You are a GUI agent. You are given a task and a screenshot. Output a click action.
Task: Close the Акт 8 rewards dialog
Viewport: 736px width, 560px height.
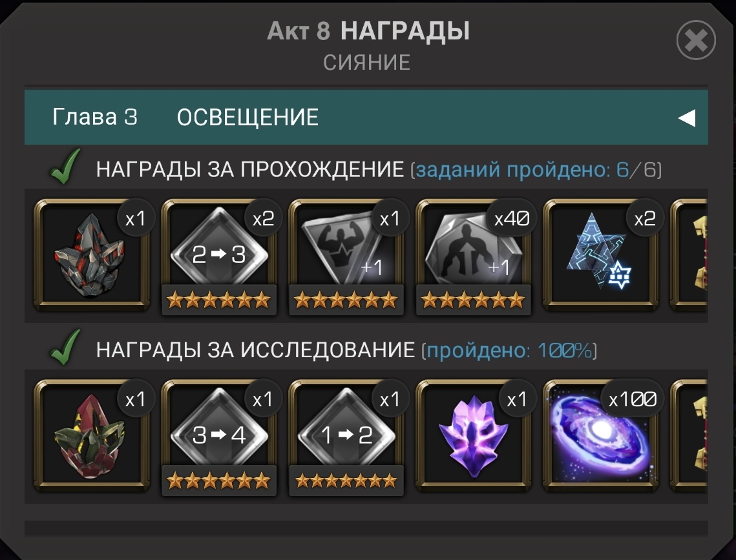(696, 40)
